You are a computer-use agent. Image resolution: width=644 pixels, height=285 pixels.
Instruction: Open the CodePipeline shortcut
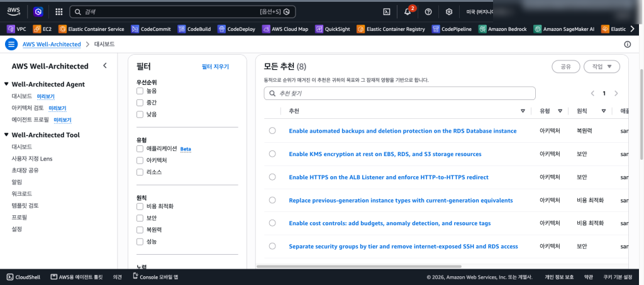[x=452, y=29]
